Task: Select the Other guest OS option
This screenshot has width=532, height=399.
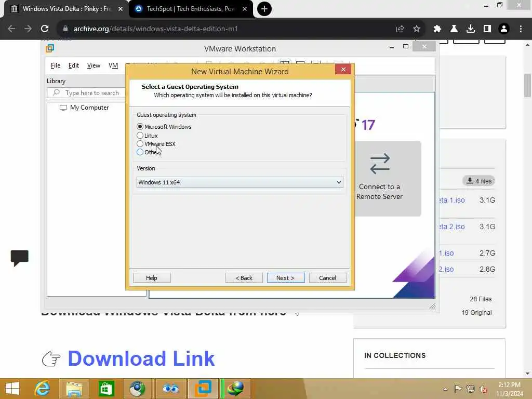Action: [x=140, y=152]
